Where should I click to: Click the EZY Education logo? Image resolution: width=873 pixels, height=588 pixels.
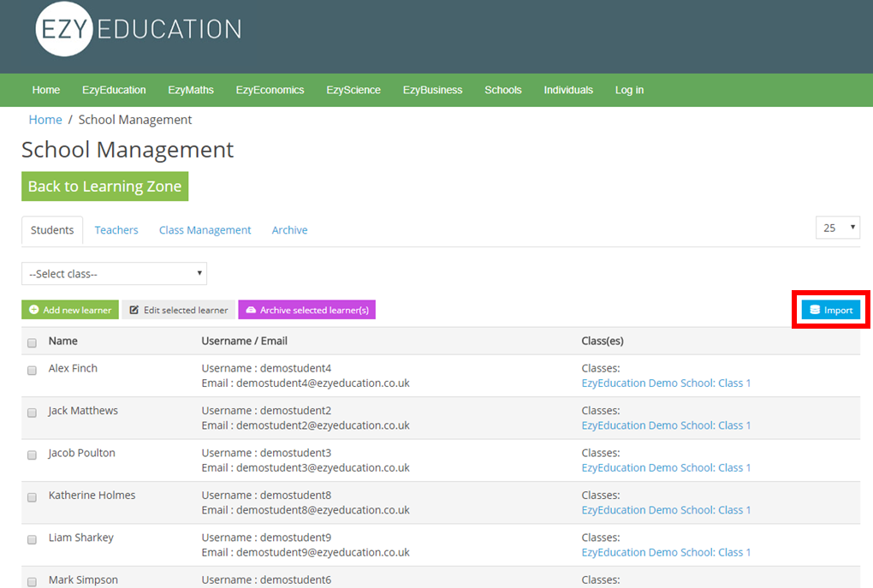[139, 29]
